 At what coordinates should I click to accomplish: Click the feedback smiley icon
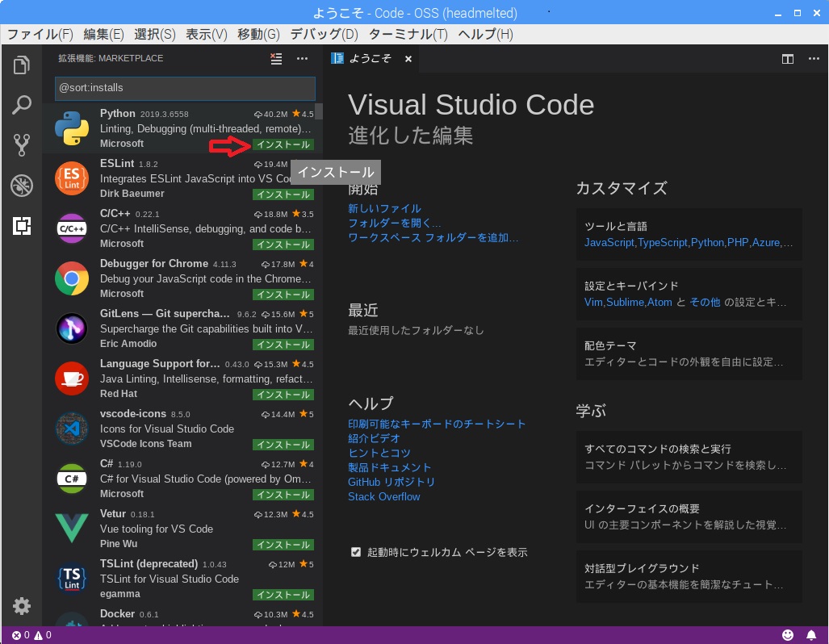[788, 635]
